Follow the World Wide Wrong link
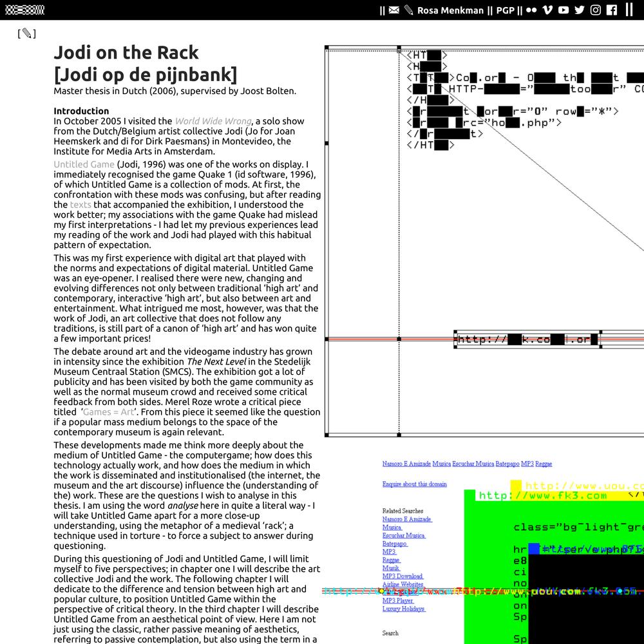This screenshot has height=644, width=644. coord(213,121)
